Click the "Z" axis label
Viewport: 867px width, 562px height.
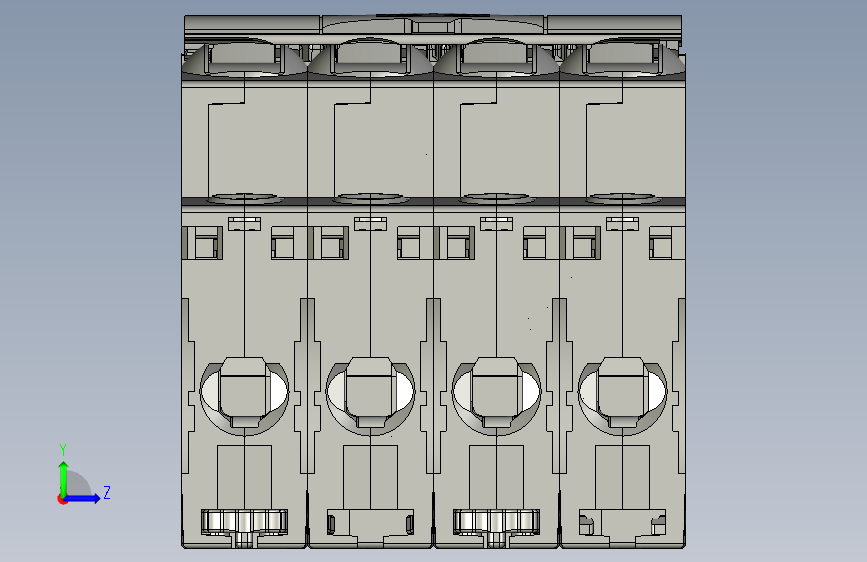pyautogui.click(x=107, y=492)
